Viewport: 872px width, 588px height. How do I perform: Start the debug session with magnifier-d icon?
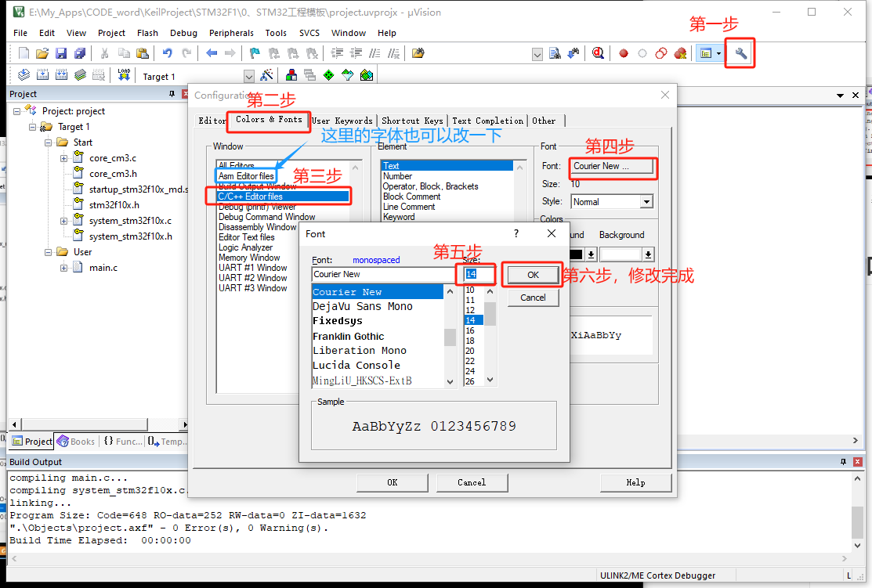pyautogui.click(x=598, y=53)
